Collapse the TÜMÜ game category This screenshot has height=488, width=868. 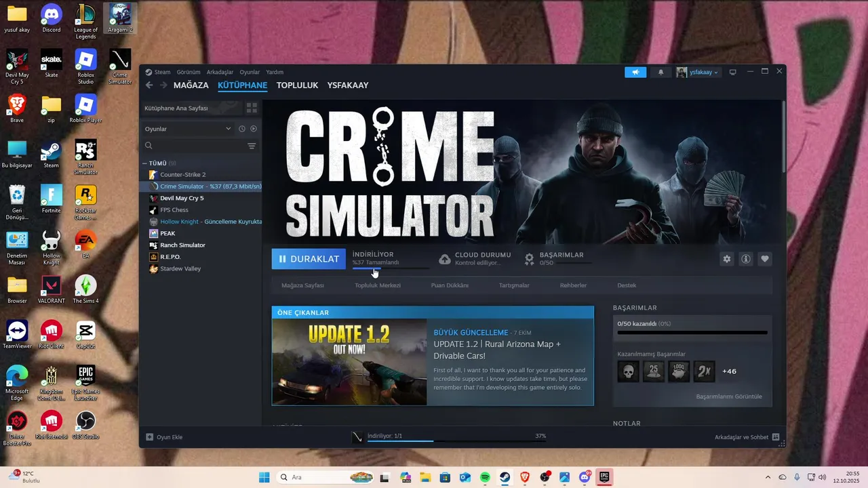(x=144, y=163)
